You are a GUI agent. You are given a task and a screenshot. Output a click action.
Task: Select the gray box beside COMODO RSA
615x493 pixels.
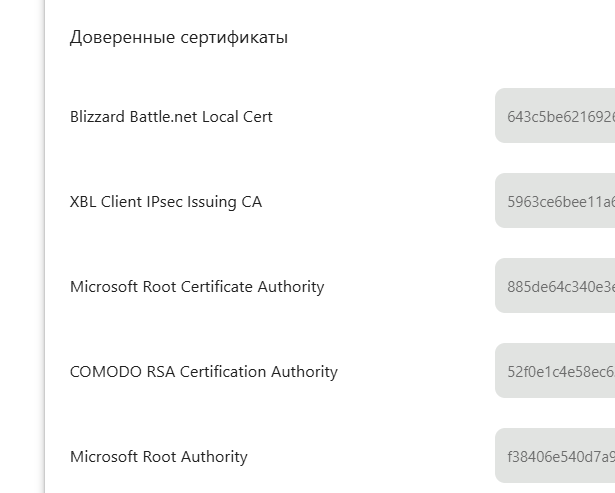555,371
